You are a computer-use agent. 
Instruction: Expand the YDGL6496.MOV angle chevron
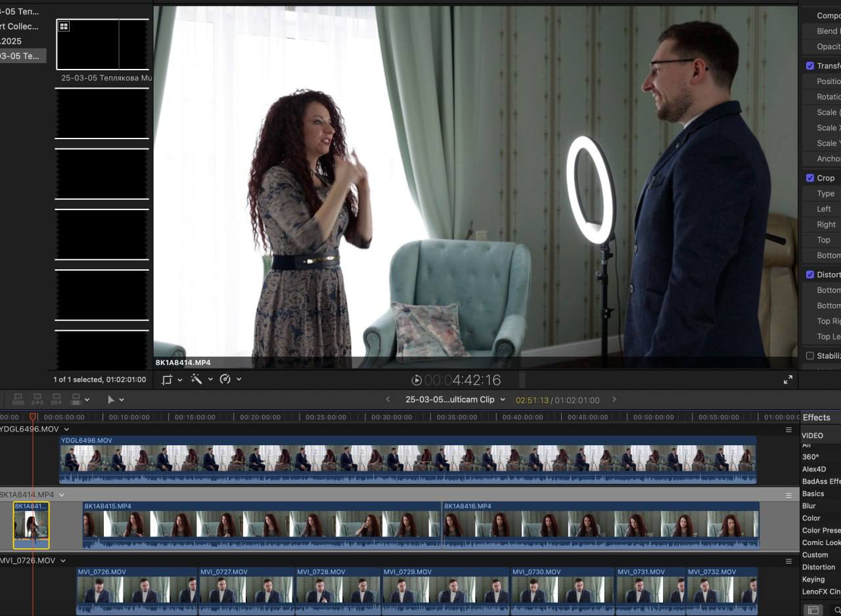click(x=66, y=429)
